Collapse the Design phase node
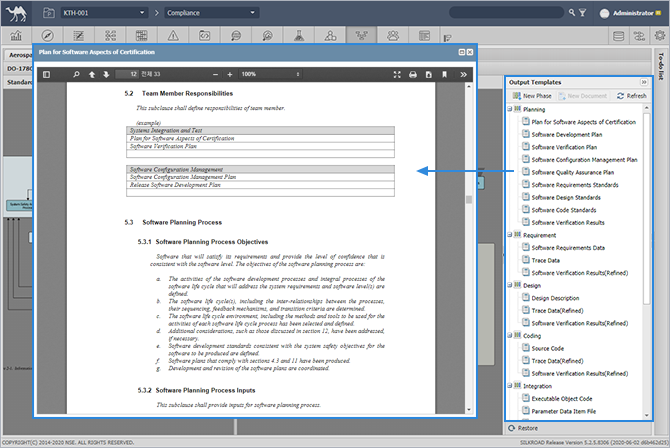Viewport: 670px width, 448px height. coord(510,285)
